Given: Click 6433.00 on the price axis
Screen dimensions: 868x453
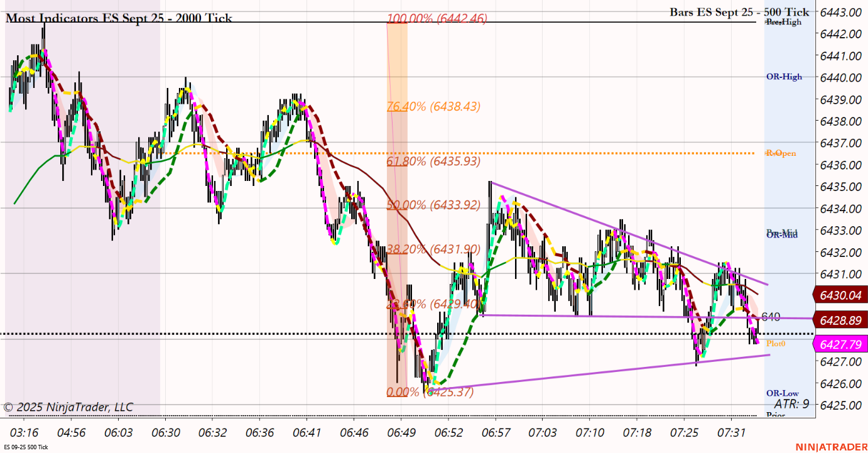Looking at the screenshot, I should click(841, 230).
